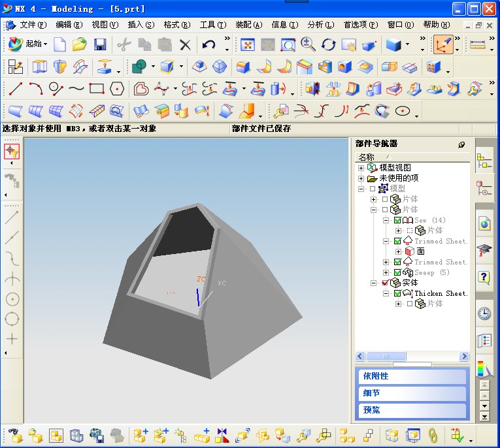Click the selection filter icon at left
The width and height of the screenshot is (500, 448).
(x=12, y=152)
